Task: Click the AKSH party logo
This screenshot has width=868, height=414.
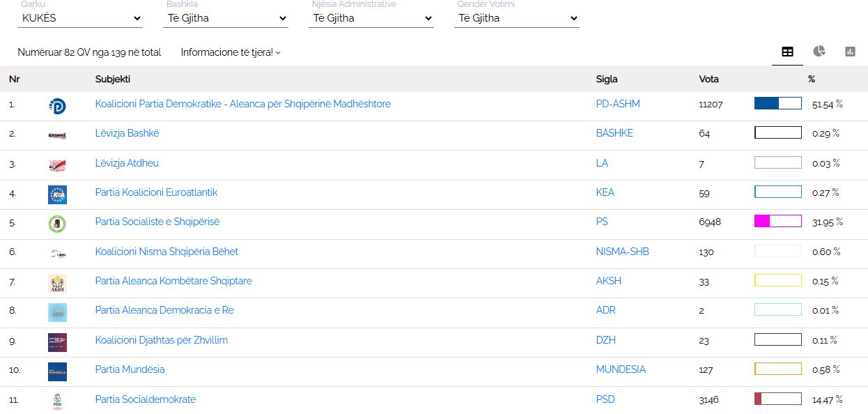Action: [57, 283]
